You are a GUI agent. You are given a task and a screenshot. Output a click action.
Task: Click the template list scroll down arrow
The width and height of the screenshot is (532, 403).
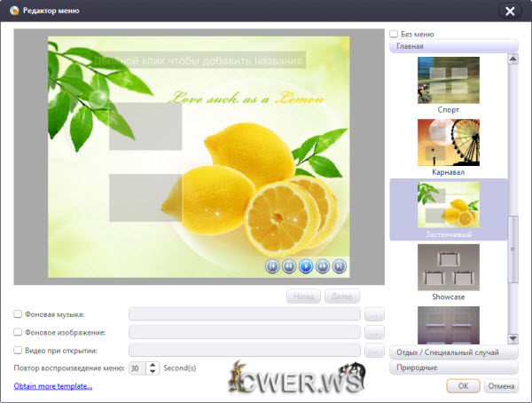click(x=513, y=338)
